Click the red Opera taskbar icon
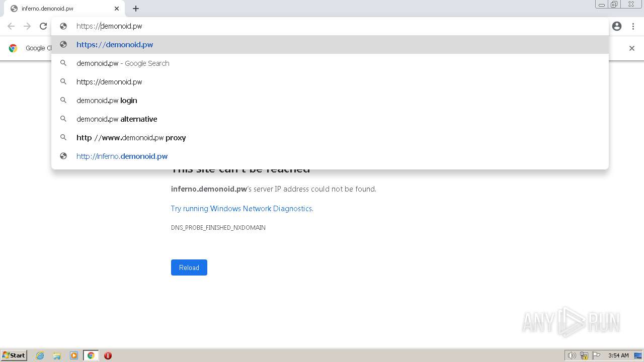Viewport: 644px width, 362px height. pos(108,355)
